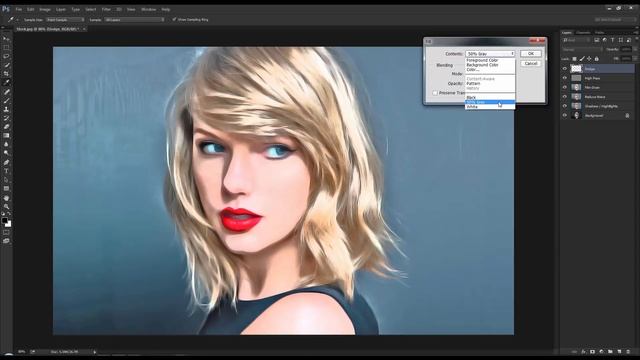640x360 pixels.
Task: Select the Path Selection tool
Action: click(6, 180)
